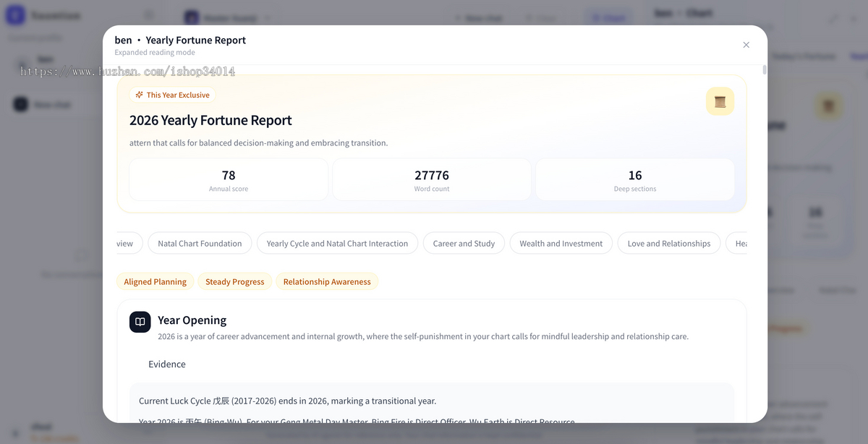This screenshot has height=444, width=868.
Task: Click the Steady Progress tag
Action: (x=235, y=282)
